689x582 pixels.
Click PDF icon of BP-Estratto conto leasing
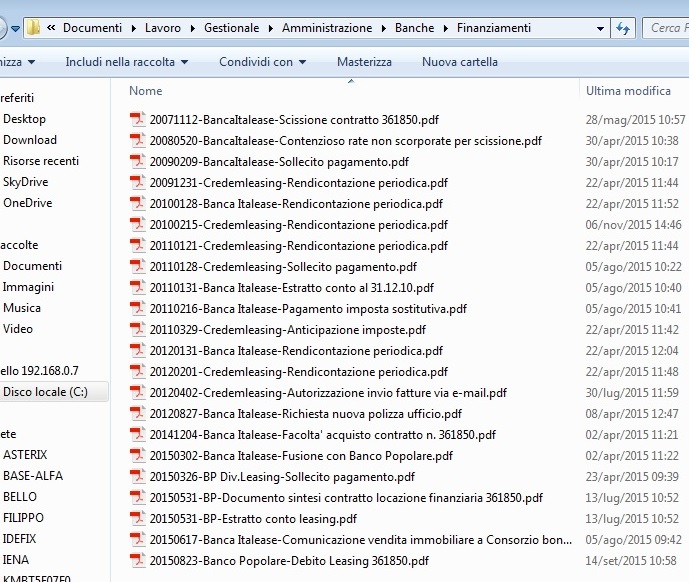(x=138, y=519)
